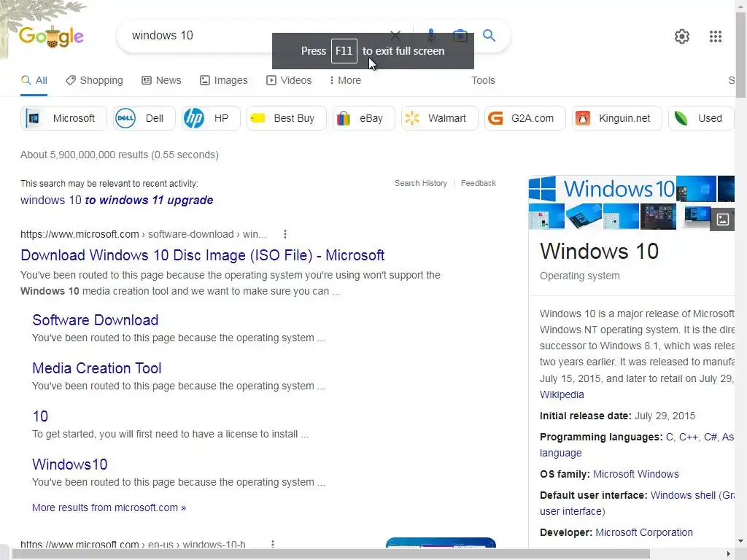The height and width of the screenshot is (560, 747).
Task: Click the vertical scrollbar thumb
Action: 740,54
